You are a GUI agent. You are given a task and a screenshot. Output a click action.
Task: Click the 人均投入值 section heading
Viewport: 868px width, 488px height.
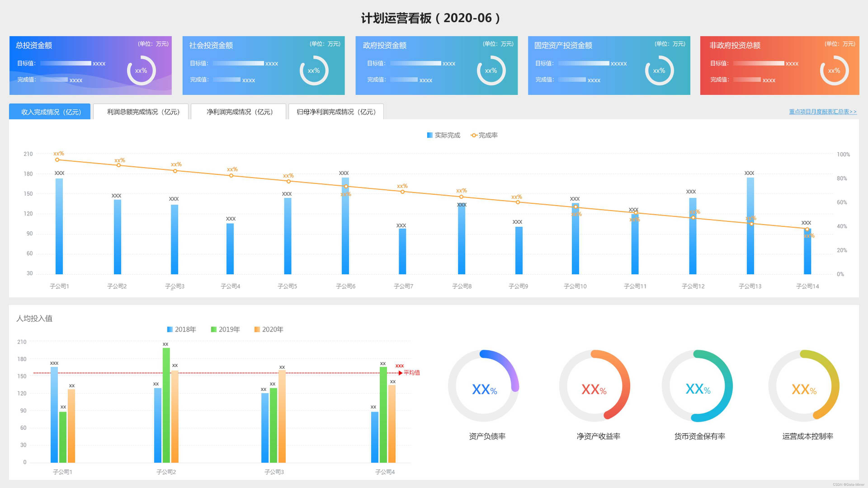point(34,318)
